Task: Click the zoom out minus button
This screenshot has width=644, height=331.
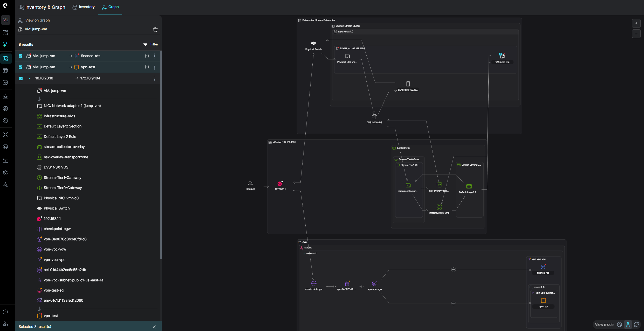Action: (x=636, y=34)
